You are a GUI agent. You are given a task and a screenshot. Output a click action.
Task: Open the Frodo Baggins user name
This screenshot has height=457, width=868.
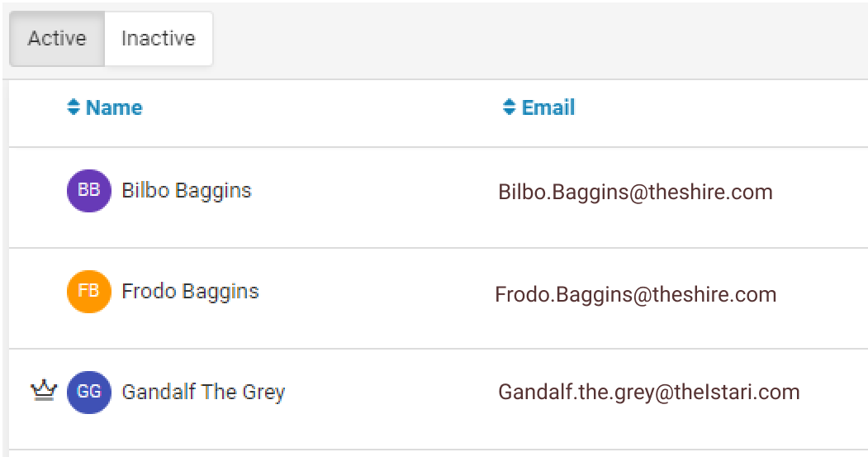click(x=191, y=292)
